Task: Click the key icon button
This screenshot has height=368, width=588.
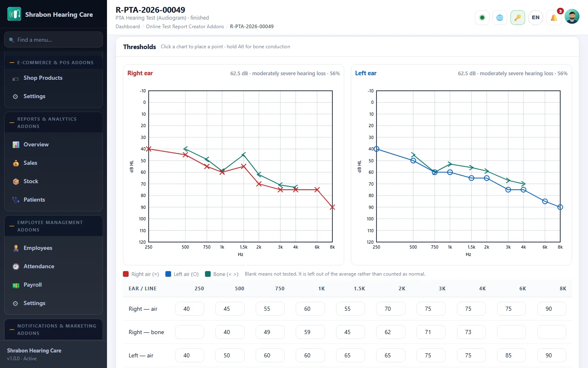Action: click(518, 18)
